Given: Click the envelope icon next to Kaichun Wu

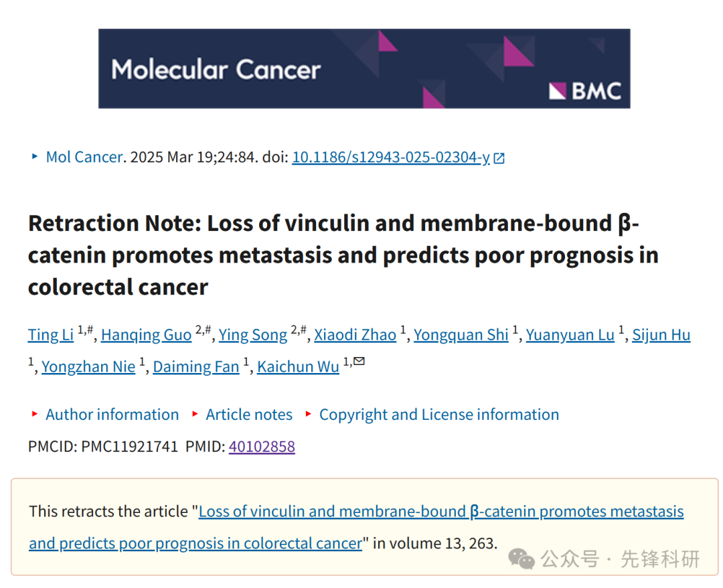Looking at the screenshot, I should 359,361.
